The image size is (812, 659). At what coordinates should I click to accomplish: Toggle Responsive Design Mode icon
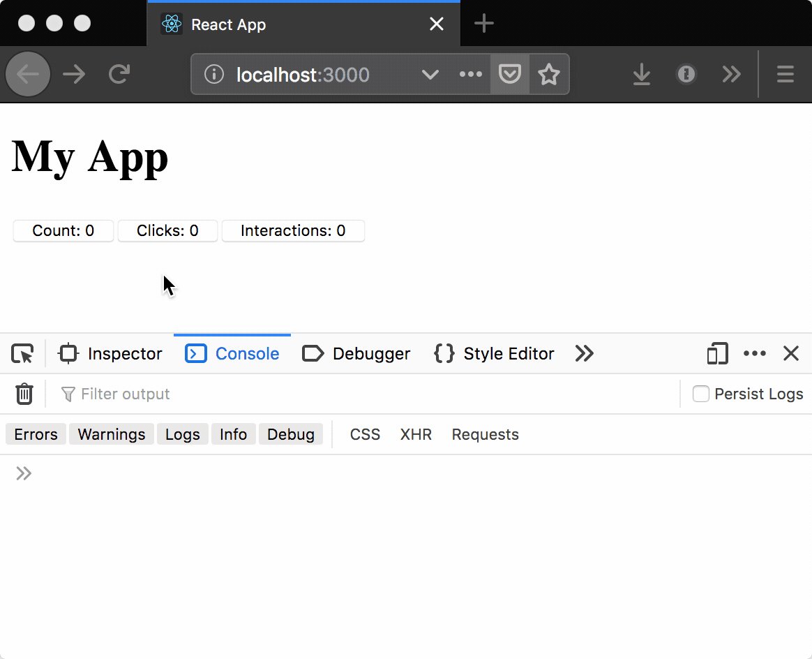[x=717, y=353]
